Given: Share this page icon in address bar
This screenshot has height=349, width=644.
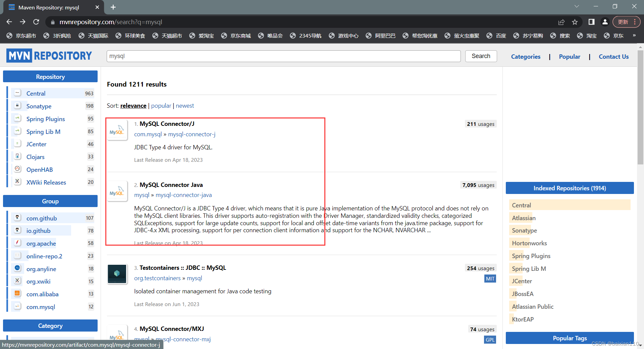Looking at the screenshot, I should (x=561, y=22).
